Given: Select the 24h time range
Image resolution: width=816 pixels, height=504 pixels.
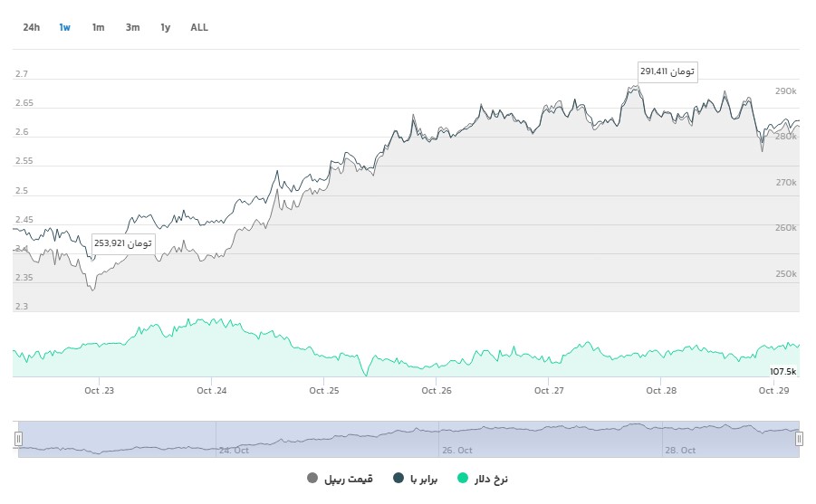Looking at the screenshot, I should 32,27.
